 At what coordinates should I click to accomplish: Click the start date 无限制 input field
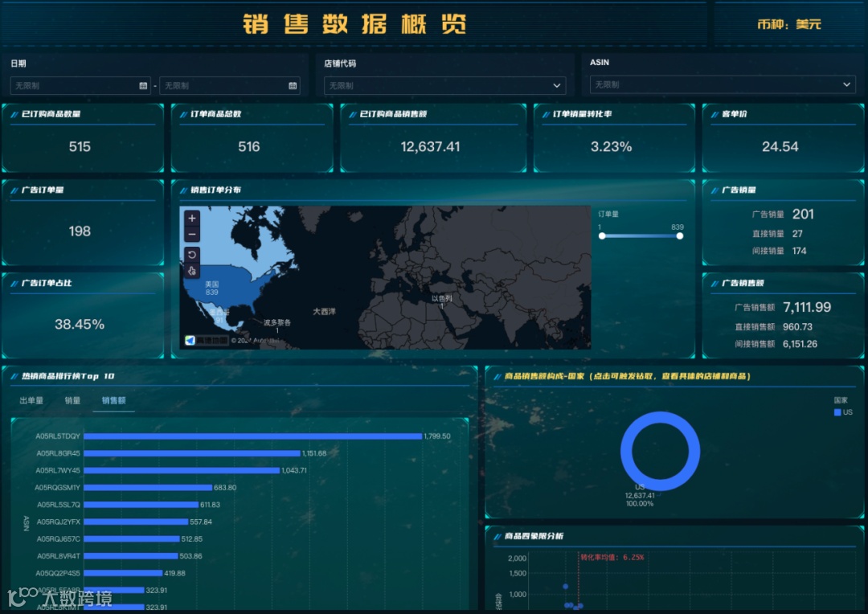pyautogui.click(x=72, y=84)
